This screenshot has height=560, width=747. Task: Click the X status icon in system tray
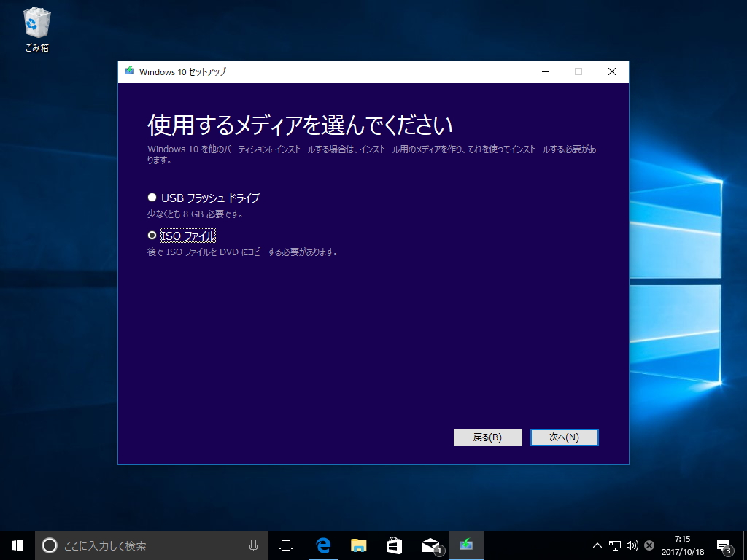[x=648, y=545]
